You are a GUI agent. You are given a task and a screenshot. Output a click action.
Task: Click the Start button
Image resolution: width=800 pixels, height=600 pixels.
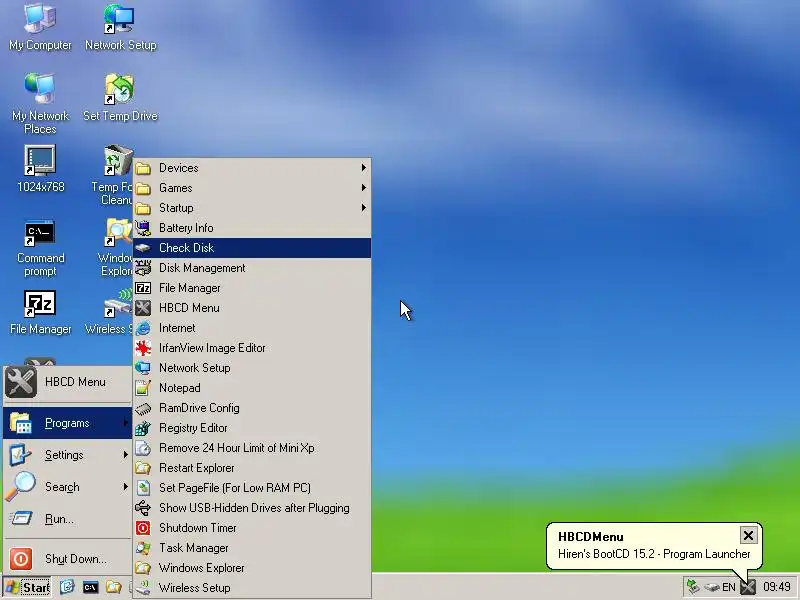pyautogui.click(x=27, y=587)
